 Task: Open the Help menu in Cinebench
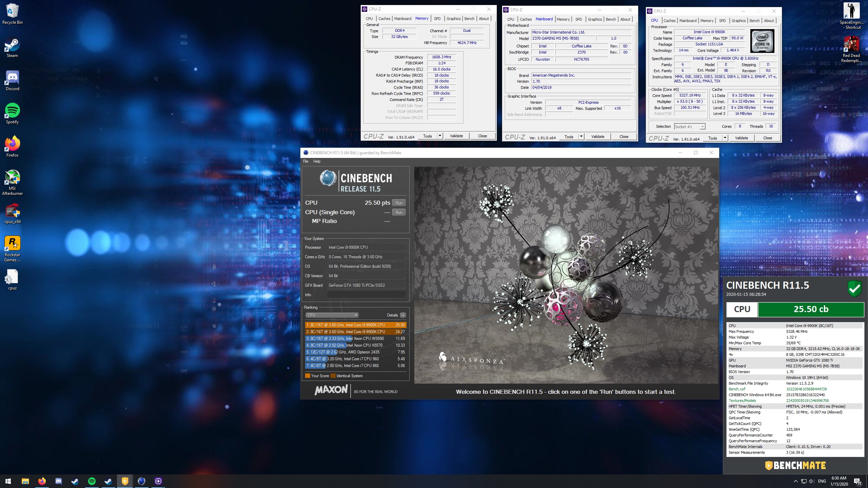pyautogui.click(x=317, y=161)
